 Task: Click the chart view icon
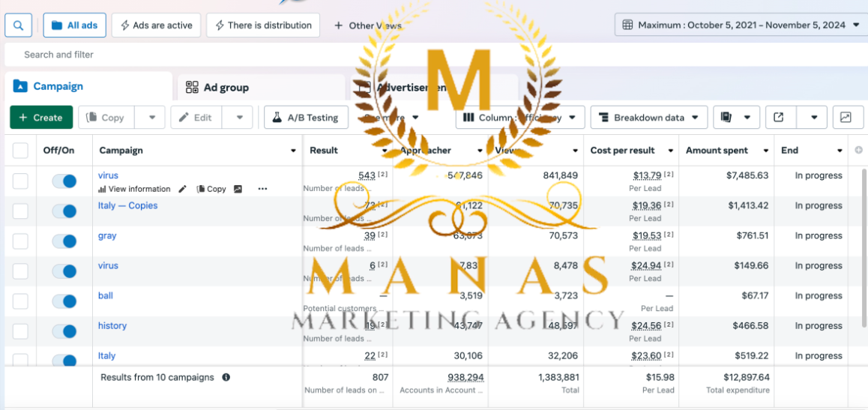846,117
